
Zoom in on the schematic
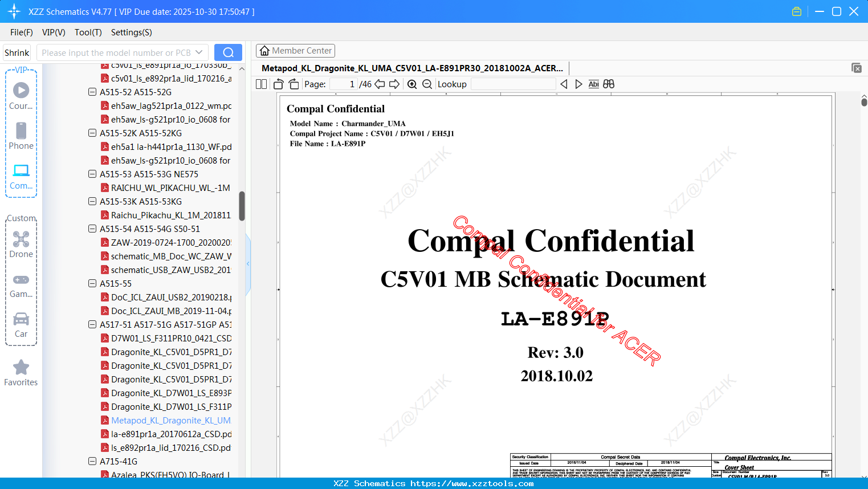tap(412, 84)
